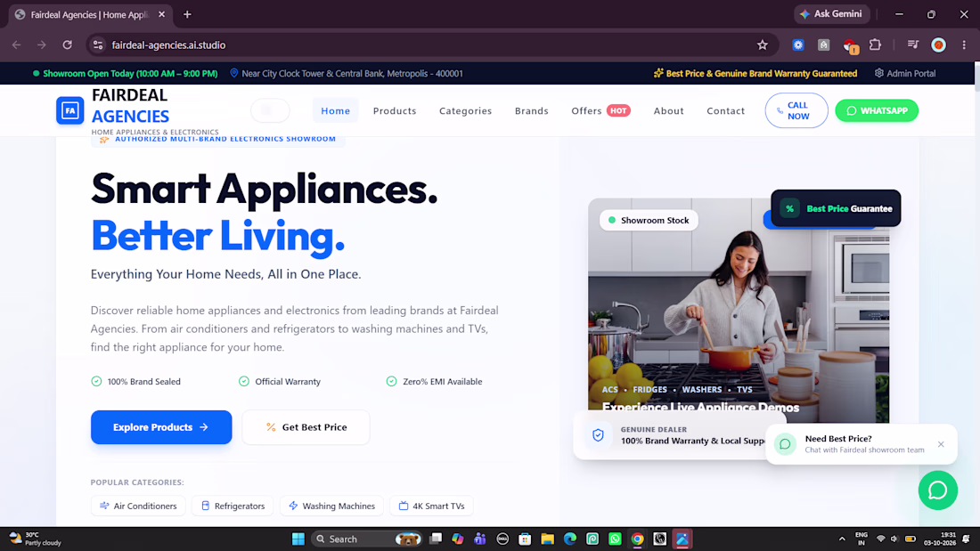Open the floating green chat bubble
Screen dimensions: 980x551
click(x=937, y=490)
